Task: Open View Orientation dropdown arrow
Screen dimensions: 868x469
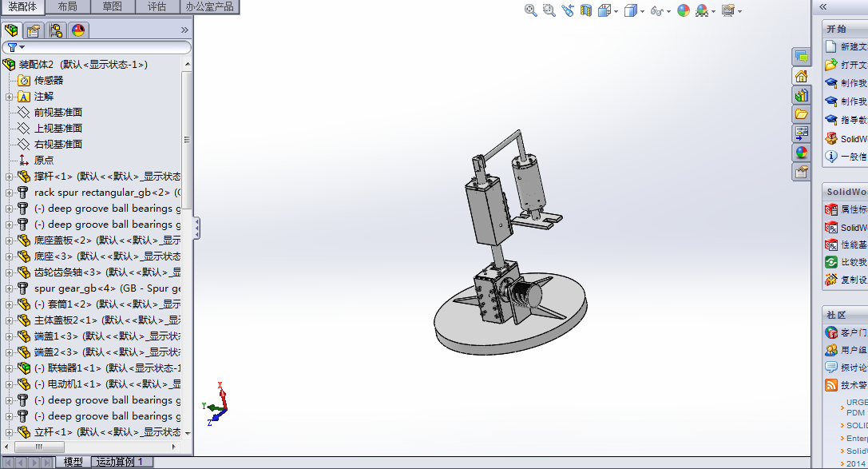Action: [x=616, y=12]
